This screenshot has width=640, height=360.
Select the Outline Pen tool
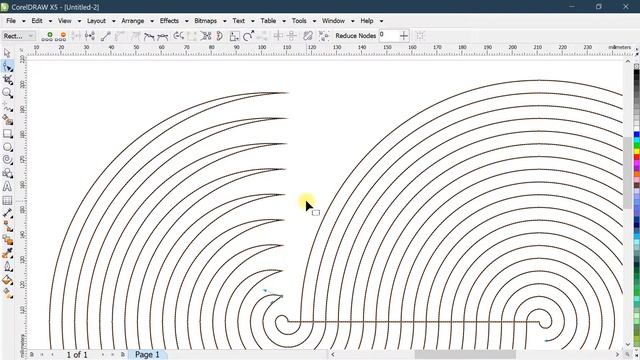coord(7,267)
